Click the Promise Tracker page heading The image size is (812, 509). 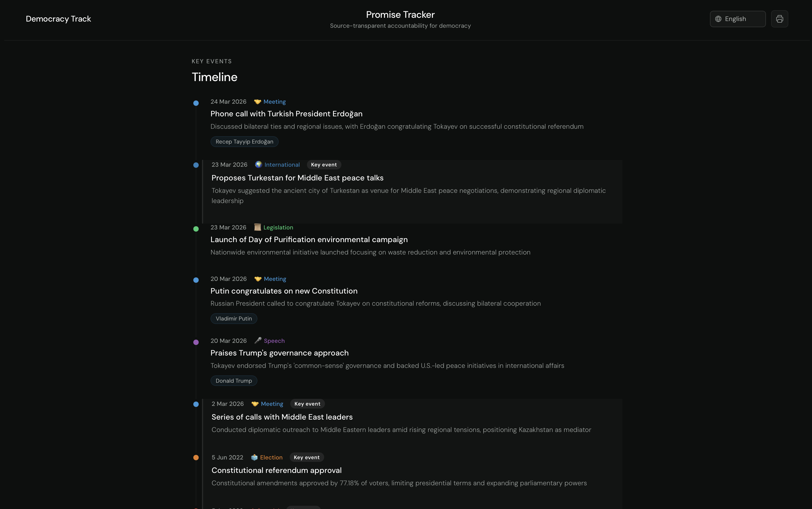click(x=400, y=15)
